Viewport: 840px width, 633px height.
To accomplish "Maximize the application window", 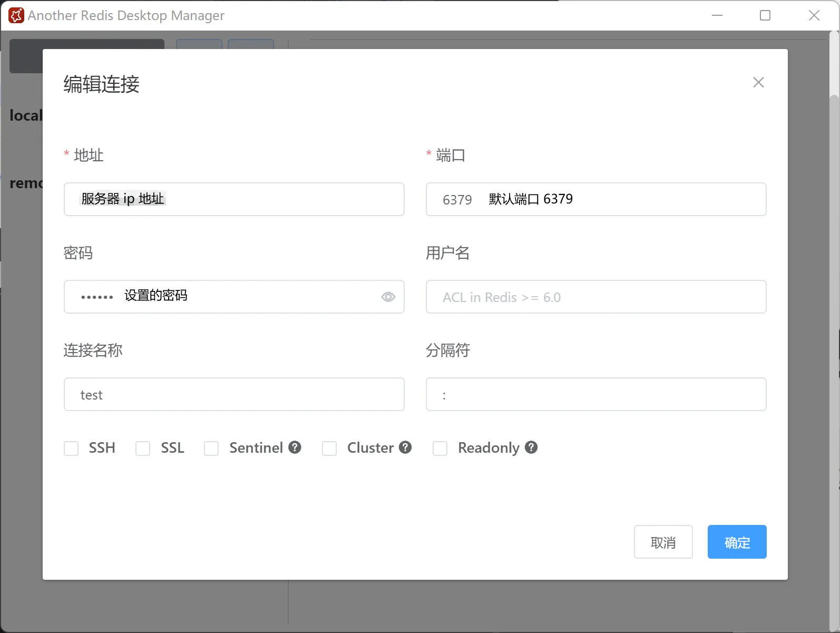I will click(x=765, y=16).
